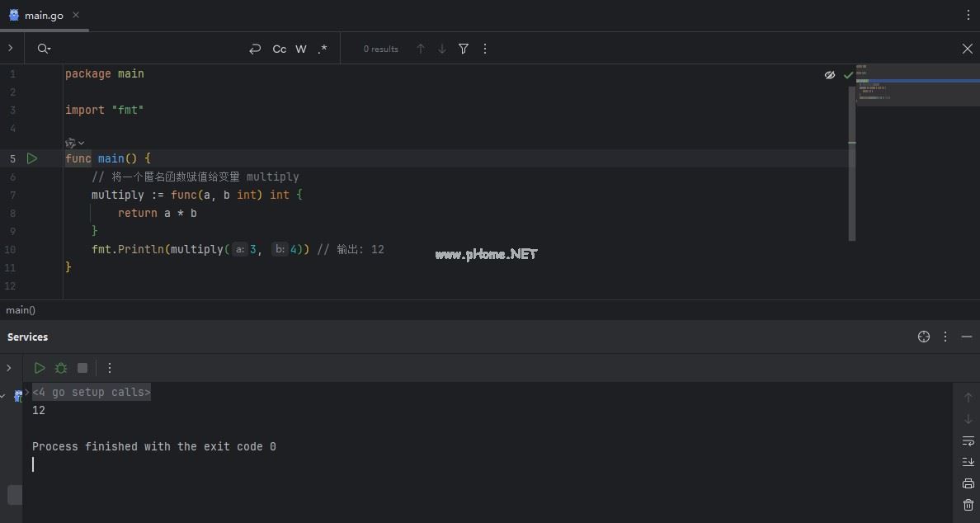Clear console output with trash icon
The height and width of the screenshot is (523, 980).
coord(968,505)
